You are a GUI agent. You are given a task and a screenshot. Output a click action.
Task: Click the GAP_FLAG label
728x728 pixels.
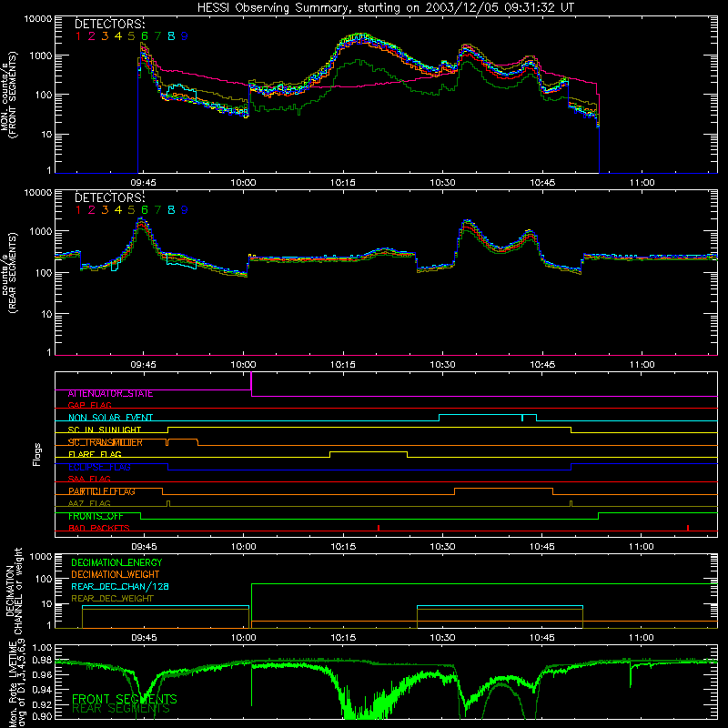click(89, 405)
